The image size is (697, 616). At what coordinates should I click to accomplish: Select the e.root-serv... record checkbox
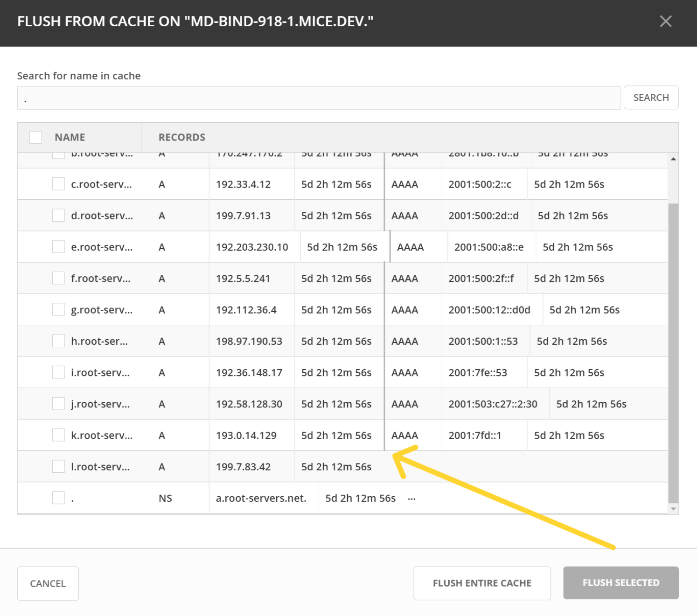tap(58, 247)
